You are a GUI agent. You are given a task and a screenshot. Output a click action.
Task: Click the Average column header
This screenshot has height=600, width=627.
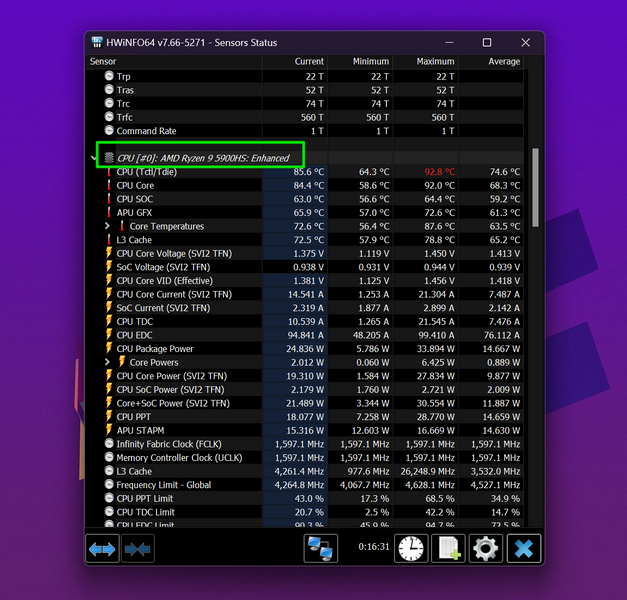point(492,62)
